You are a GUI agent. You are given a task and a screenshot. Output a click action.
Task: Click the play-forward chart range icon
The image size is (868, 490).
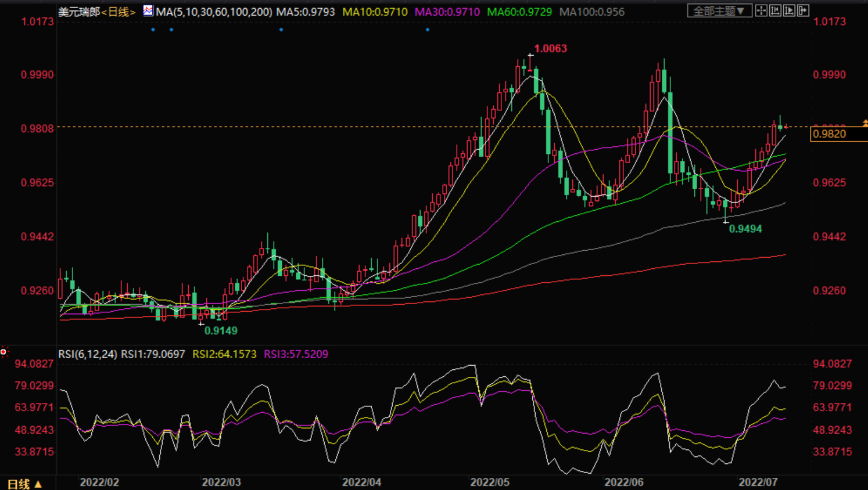coord(789,10)
